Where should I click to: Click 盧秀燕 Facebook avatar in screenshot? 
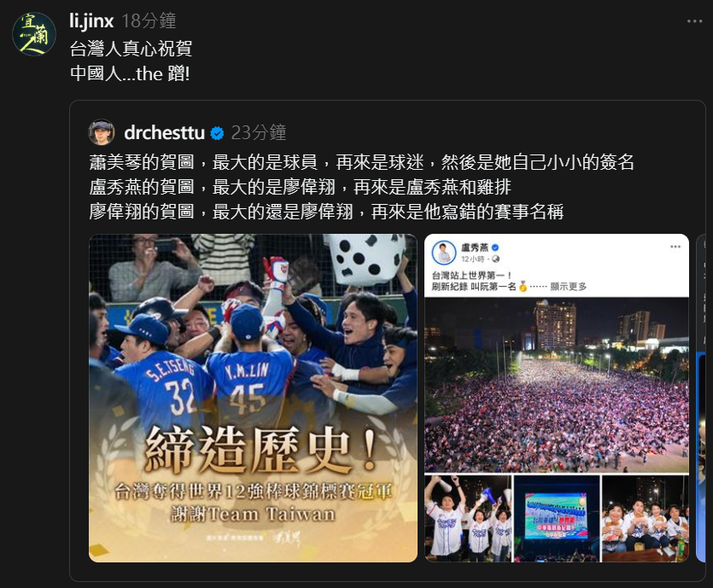pos(444,253)
